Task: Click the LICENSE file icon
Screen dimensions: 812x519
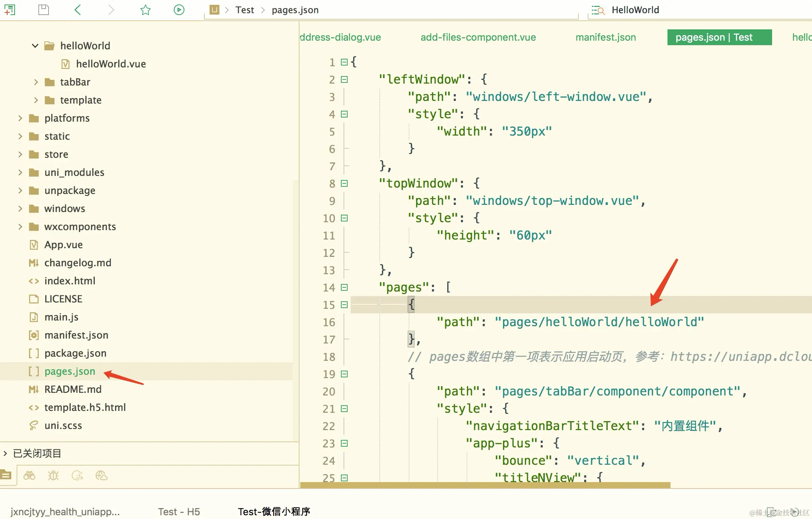Action: pos(34,299)
